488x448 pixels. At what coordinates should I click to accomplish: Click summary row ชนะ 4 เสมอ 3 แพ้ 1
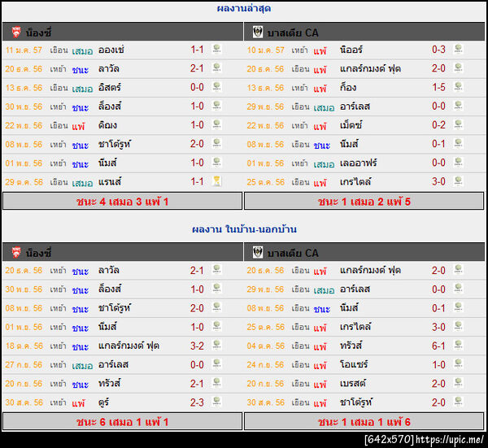tap(122, 202)
